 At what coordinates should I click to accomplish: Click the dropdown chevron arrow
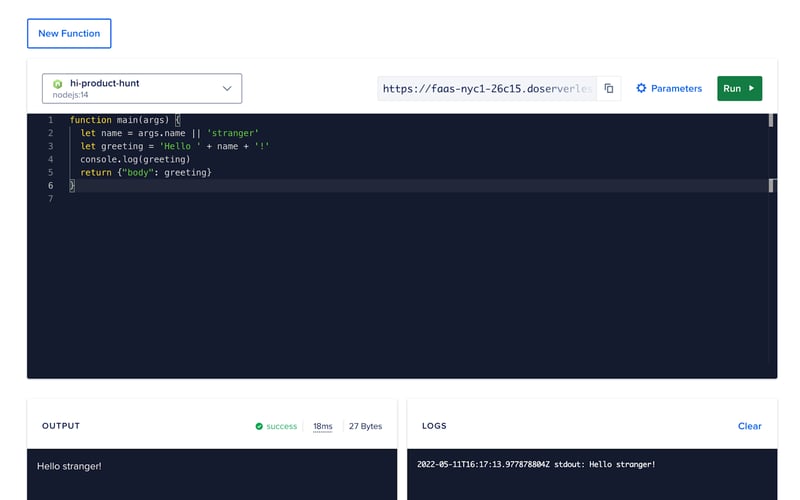227,88
